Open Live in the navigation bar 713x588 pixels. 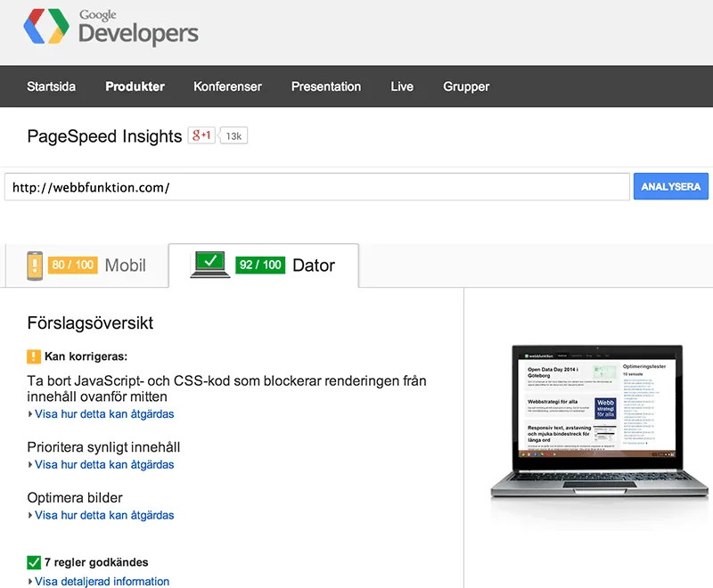tap(402, 86)
